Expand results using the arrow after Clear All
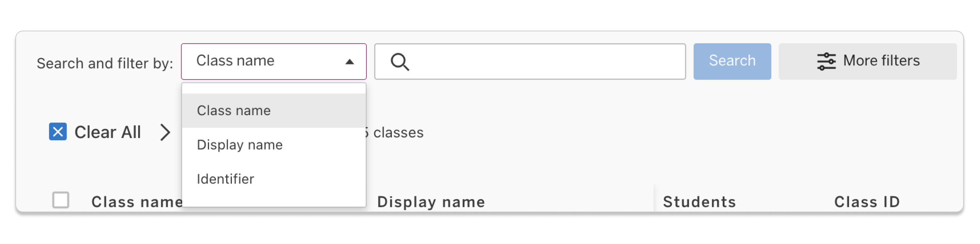 pos(165,132)
